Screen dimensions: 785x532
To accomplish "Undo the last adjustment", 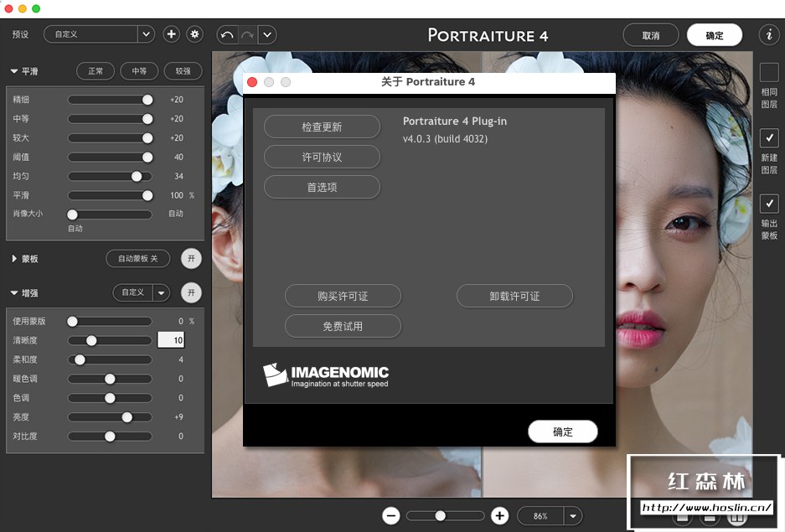I will pos(227,35).
